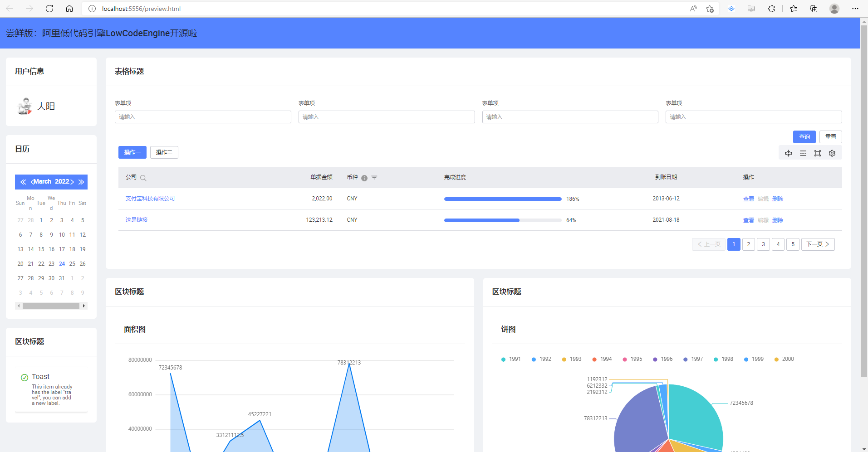Open the filter icon in 币种 column
This screenshot has width=868, height=452.
click(x=374, y=178)
